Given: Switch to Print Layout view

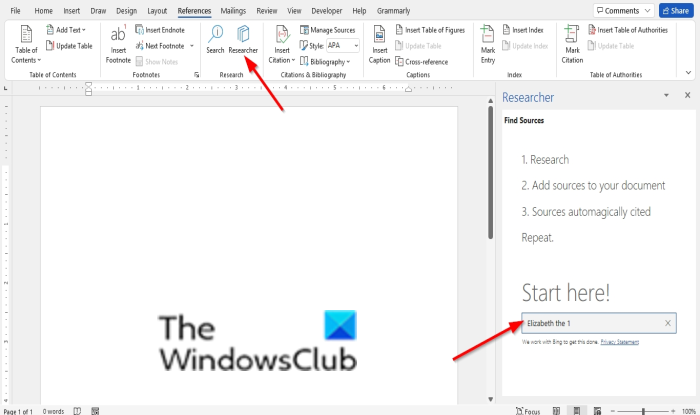Looking at the screenshot, I should 577,411.
